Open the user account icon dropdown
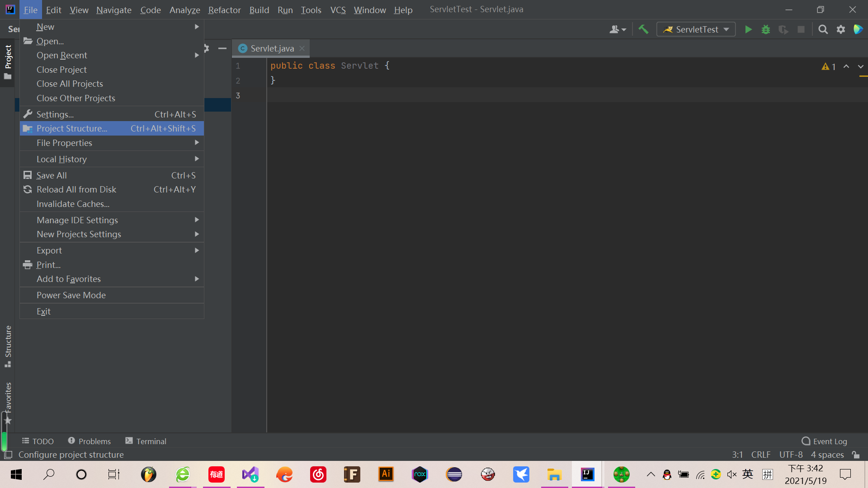The height and width of the screenshot is (488, 868). [x=618, y=29]
